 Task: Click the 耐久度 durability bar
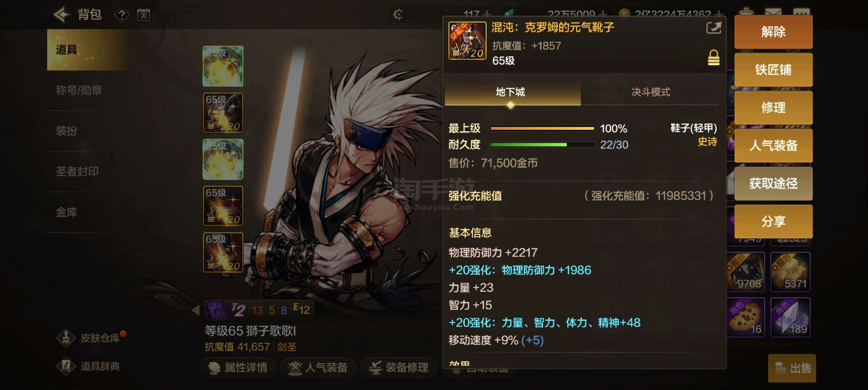click(542, 145)
